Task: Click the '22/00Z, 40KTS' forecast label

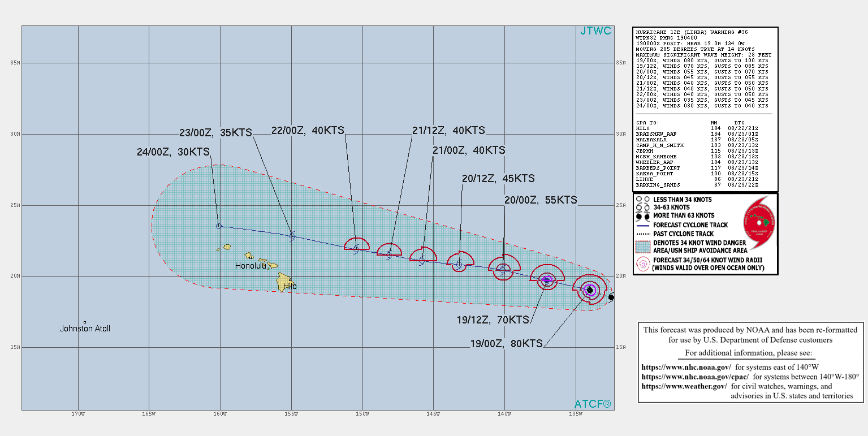Action: (308, 130)
